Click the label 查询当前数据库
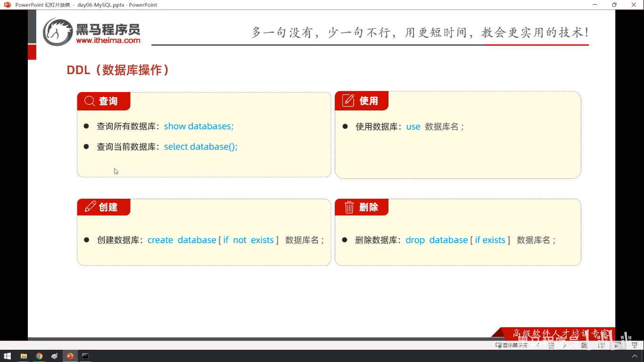The width and height of the screenshot is (644, 362). pos(126,147)
